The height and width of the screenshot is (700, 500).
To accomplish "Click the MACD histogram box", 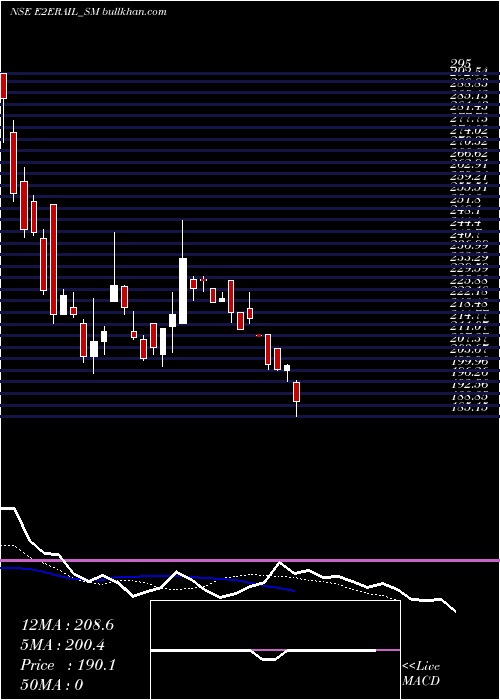I will click(x=275, y=650).
